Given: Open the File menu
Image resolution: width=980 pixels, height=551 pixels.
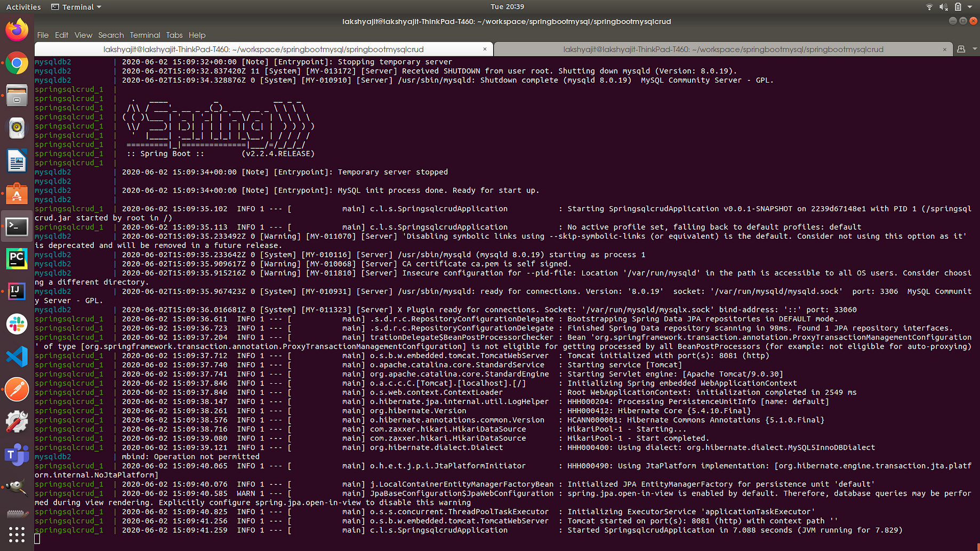Looking at the screenshot, I should 43,35.
